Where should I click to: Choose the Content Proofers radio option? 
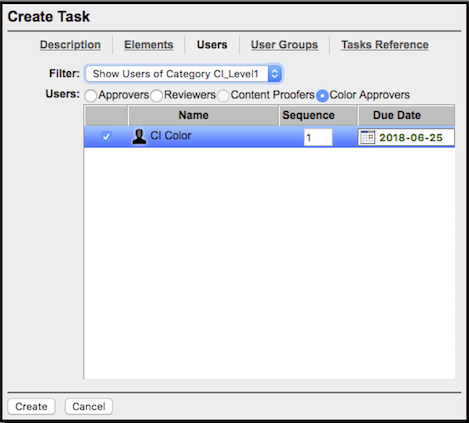223,96
